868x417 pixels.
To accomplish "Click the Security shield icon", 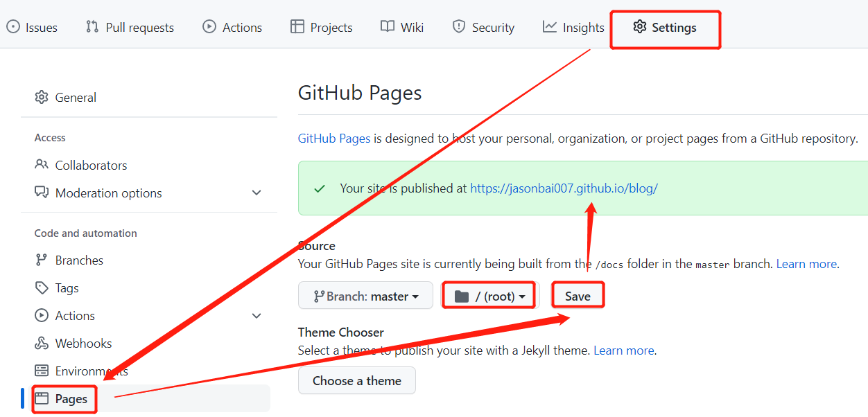I will pos(458,27).
